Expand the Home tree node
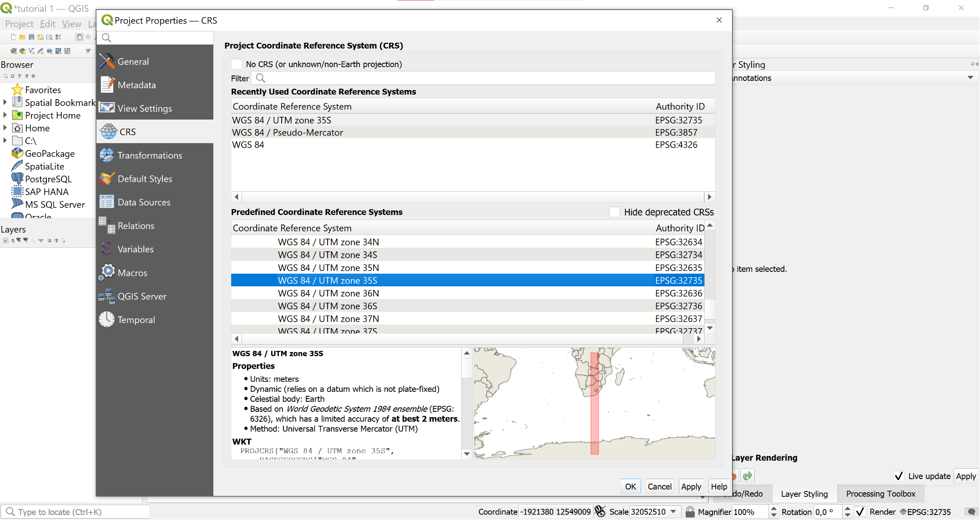The image size is (980, 520). click(x=5, y=128)
